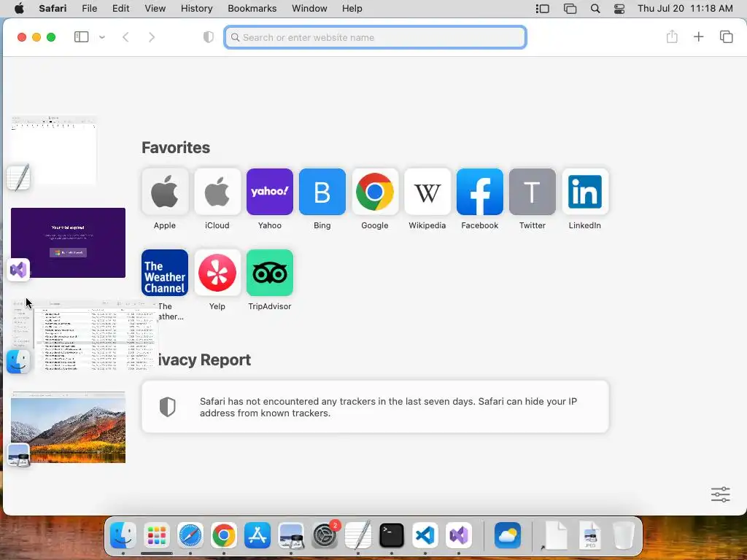747x560 pixels.
Task: Open Preview app in the Dock
Action: [290, 535]
